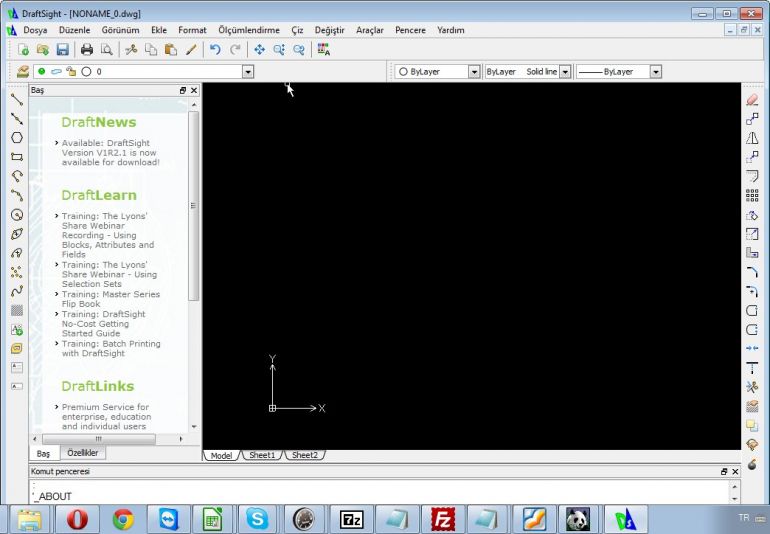Open Skype from the taskbar
770x534 pixels.
[258, 519]
